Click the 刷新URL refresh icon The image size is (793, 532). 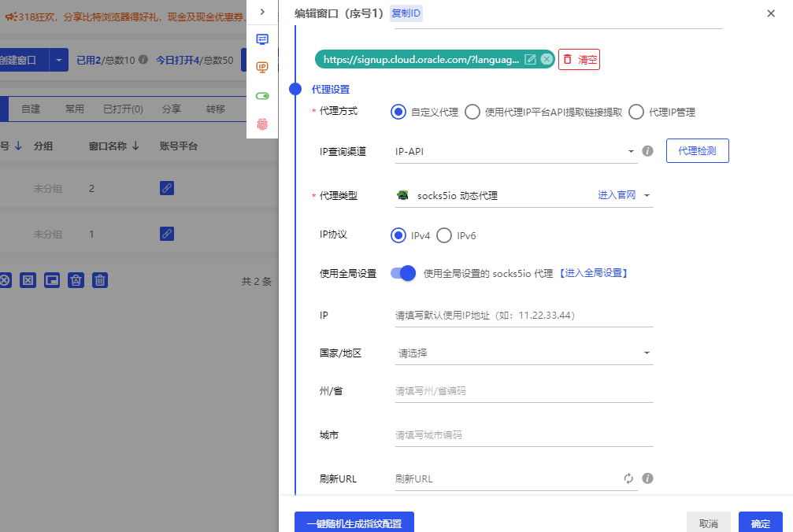pyautogui.click(x=628, y=478)
